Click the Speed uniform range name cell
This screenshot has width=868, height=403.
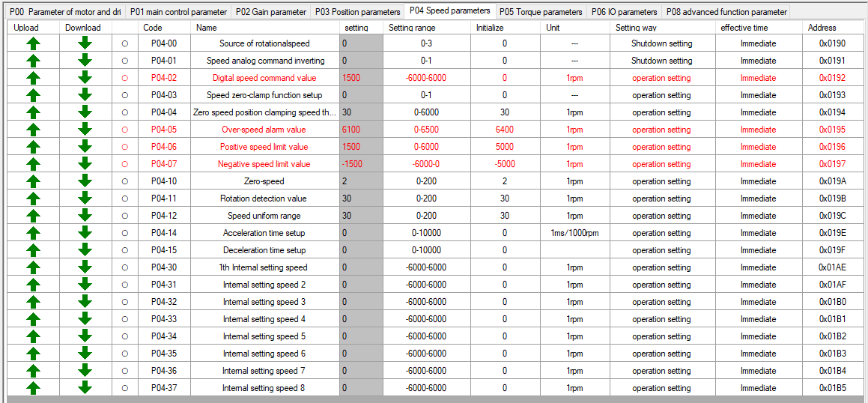[264, 215]
